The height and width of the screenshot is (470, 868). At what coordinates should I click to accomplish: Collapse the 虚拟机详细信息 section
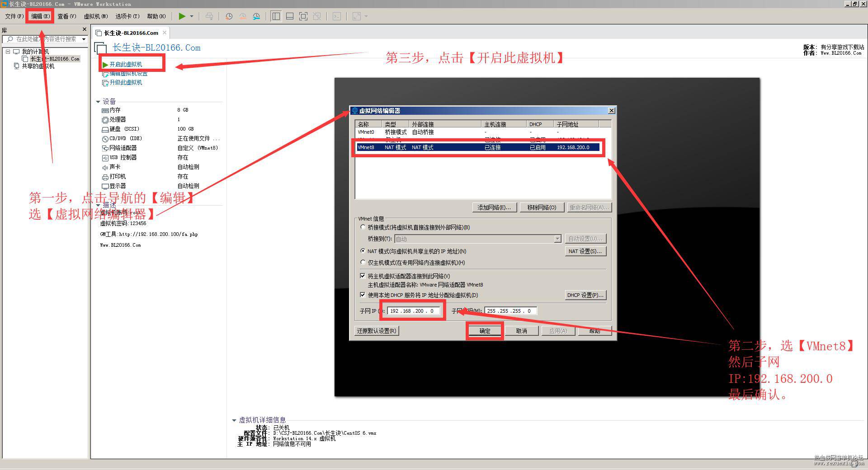click(x=234, y=420)
